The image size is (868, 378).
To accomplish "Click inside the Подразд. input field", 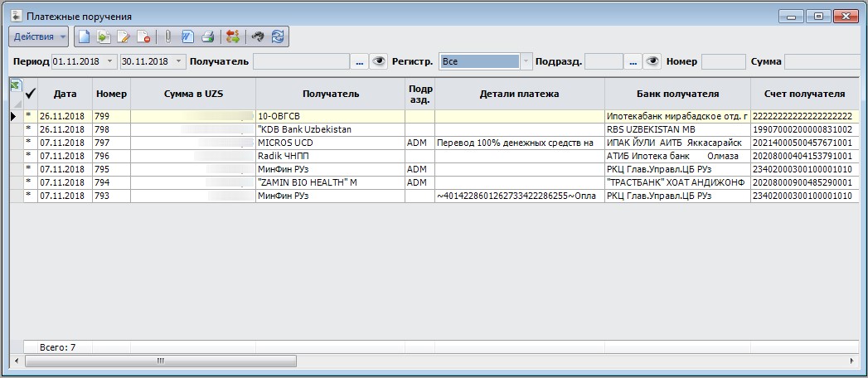I will click(604, 61).
